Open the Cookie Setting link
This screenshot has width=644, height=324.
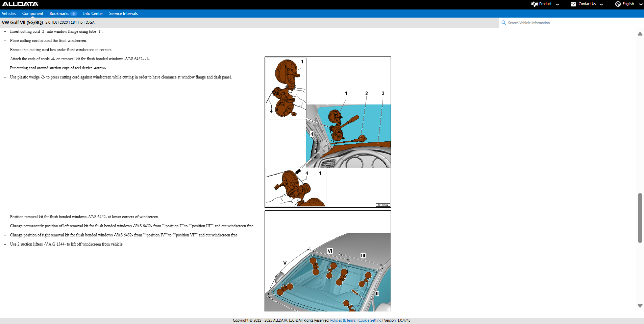pos(370,320)
